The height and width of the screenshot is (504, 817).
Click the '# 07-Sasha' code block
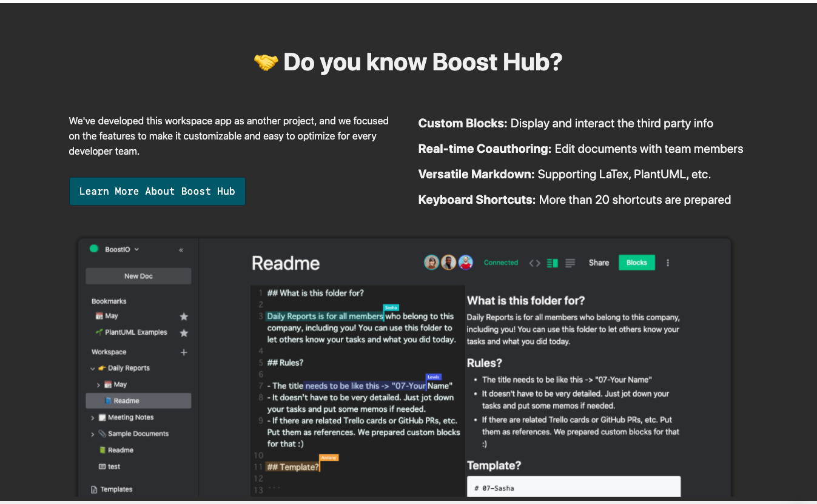click(x=574, y=486)
